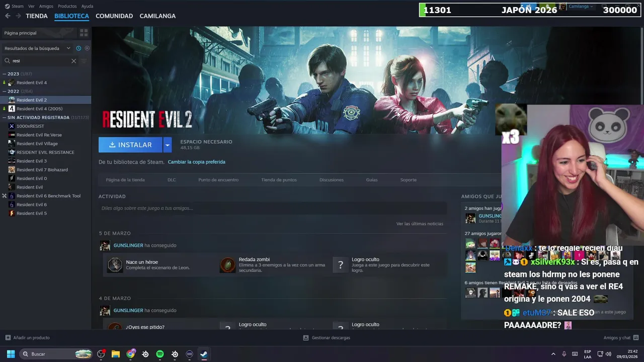Open OBS Studio from the taskbar

coord(101,354)
